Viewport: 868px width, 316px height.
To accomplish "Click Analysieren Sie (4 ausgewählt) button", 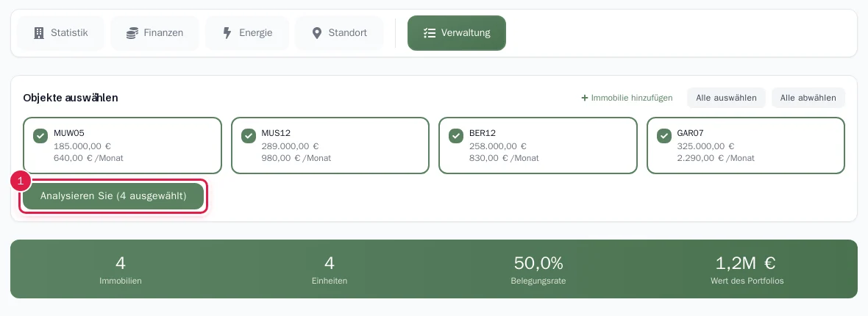I will tap(113, 196).
